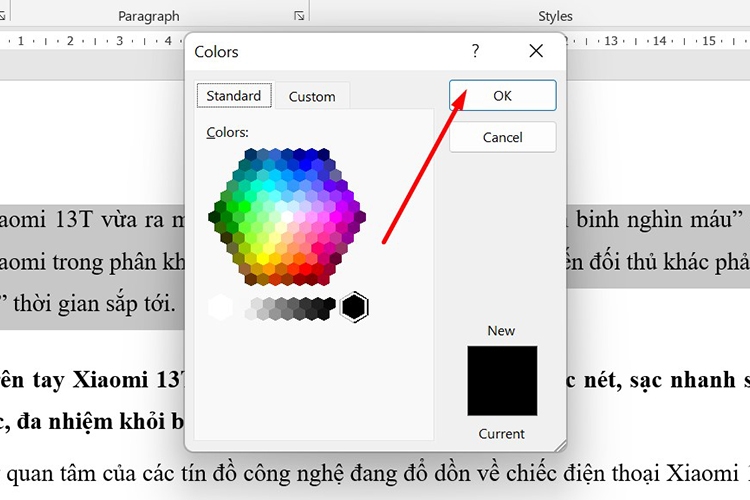Click the document text "thời gian sắp tới."

pos(95,304)
